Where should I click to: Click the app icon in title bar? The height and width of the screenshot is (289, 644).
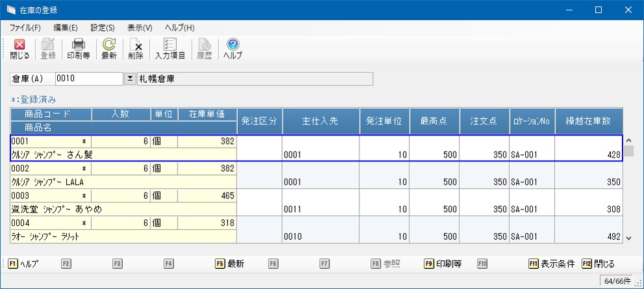pyautogui.click(x=11, y=10)
